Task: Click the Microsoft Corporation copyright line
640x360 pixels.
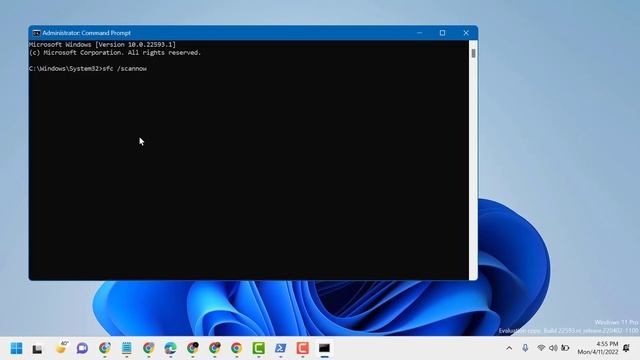Action: pos(115,53)
